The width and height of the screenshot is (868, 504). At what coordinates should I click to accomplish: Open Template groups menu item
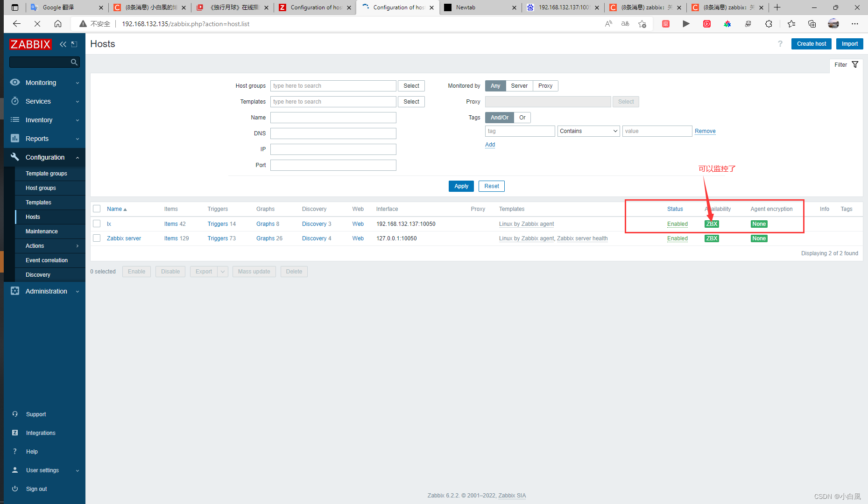tap(46, 174)
